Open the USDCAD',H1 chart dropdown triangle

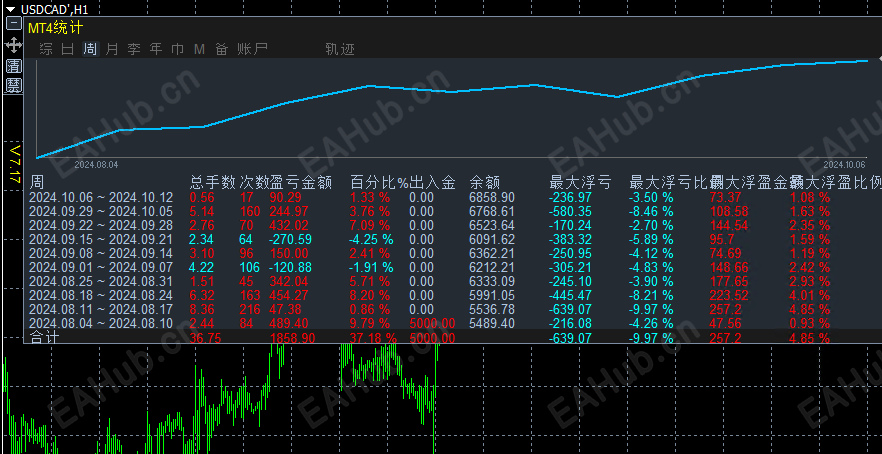point(10,10)
